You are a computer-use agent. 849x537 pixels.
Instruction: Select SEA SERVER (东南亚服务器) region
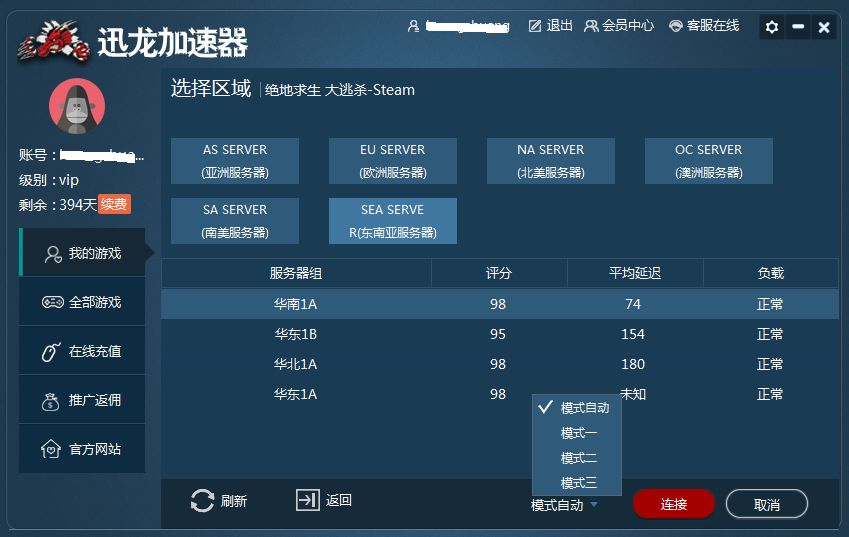click(393, 221)
